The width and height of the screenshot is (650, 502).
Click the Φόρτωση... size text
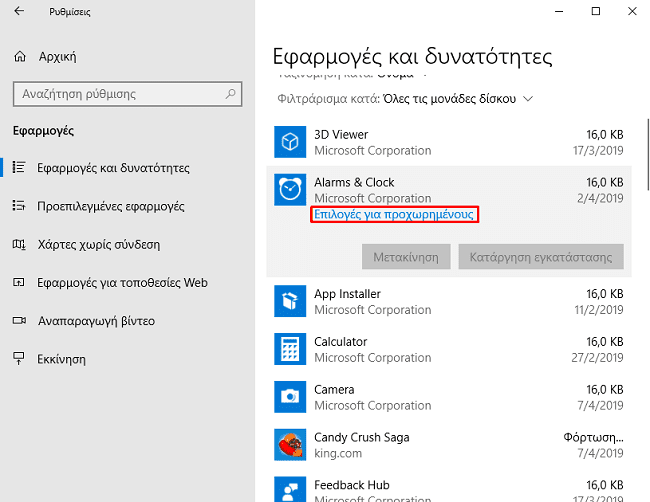[593, 437]
